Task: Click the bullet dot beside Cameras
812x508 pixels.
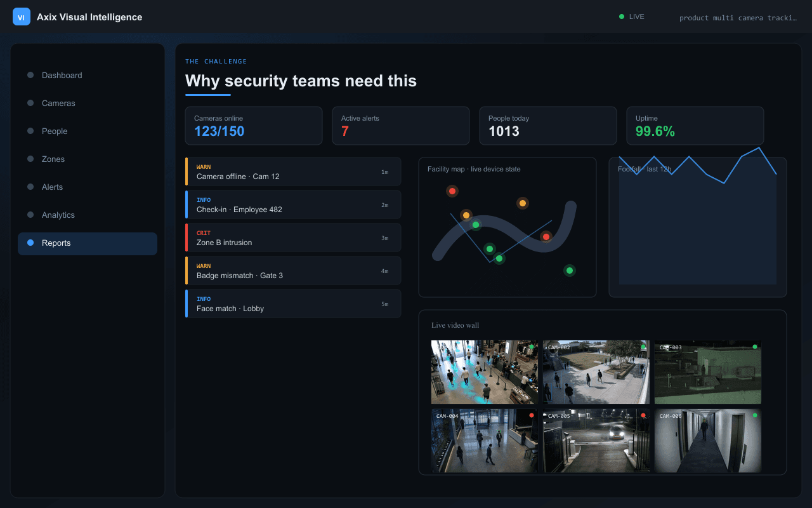Action: pyautogui.click(x=30, y=103)
